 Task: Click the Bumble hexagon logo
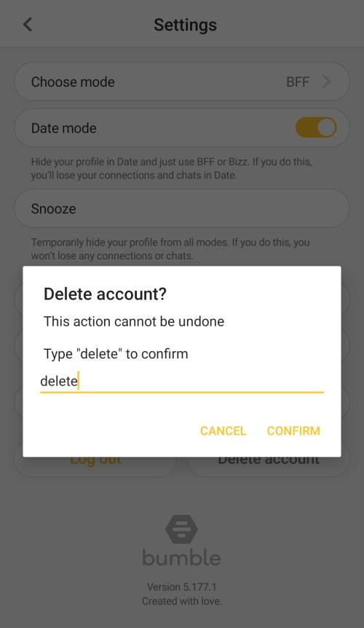(181, 529)
